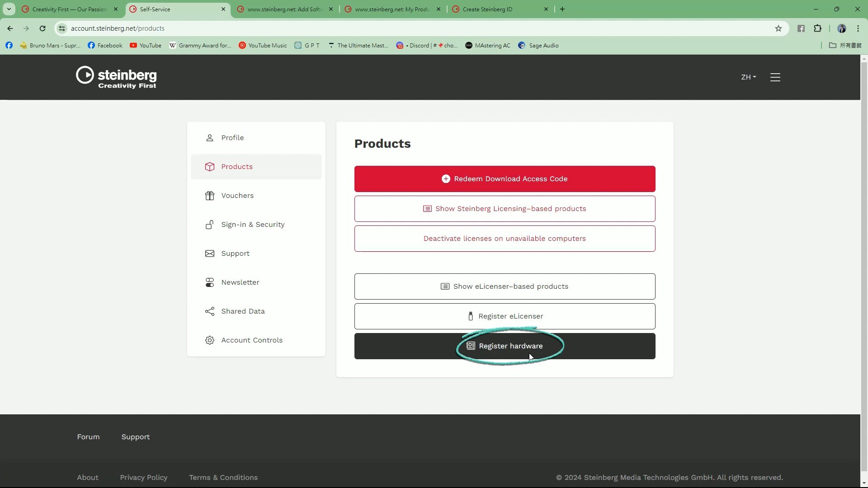This screenshot has width=868, height=488.
Task: Click the site information icon in the address bar
Action: coord(62,28)
